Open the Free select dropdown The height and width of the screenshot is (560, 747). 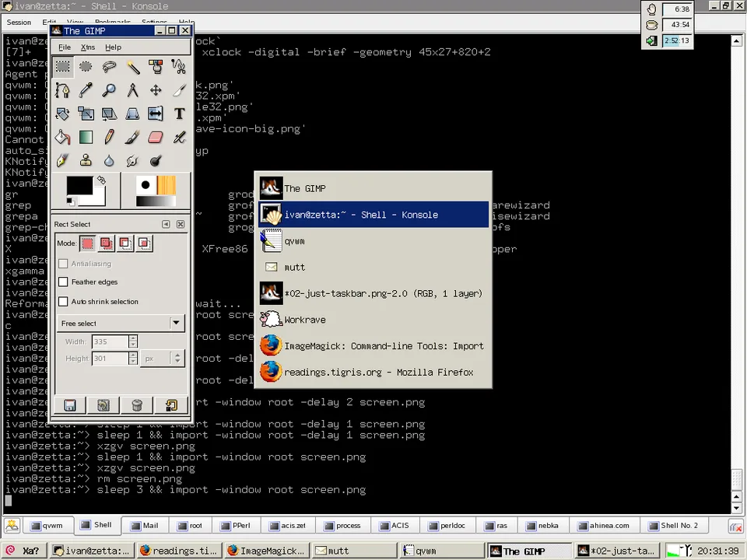click(121, 324)
